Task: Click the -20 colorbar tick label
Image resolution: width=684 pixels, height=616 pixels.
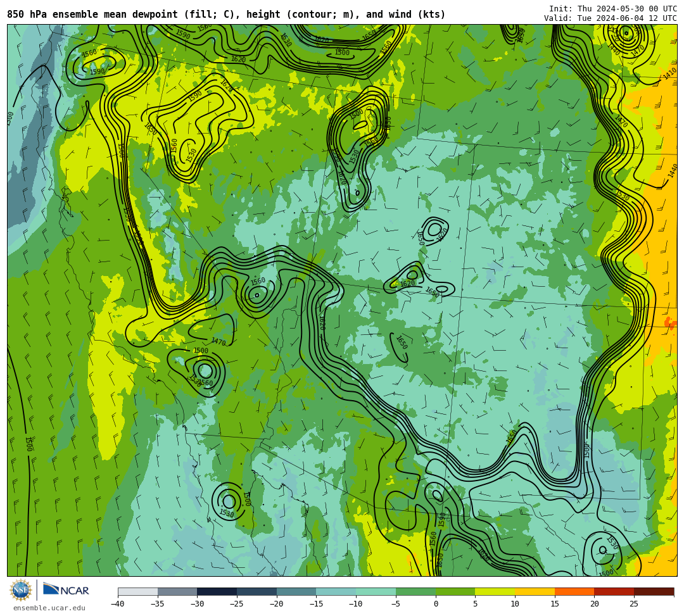Action: click(x=277, y=604)
